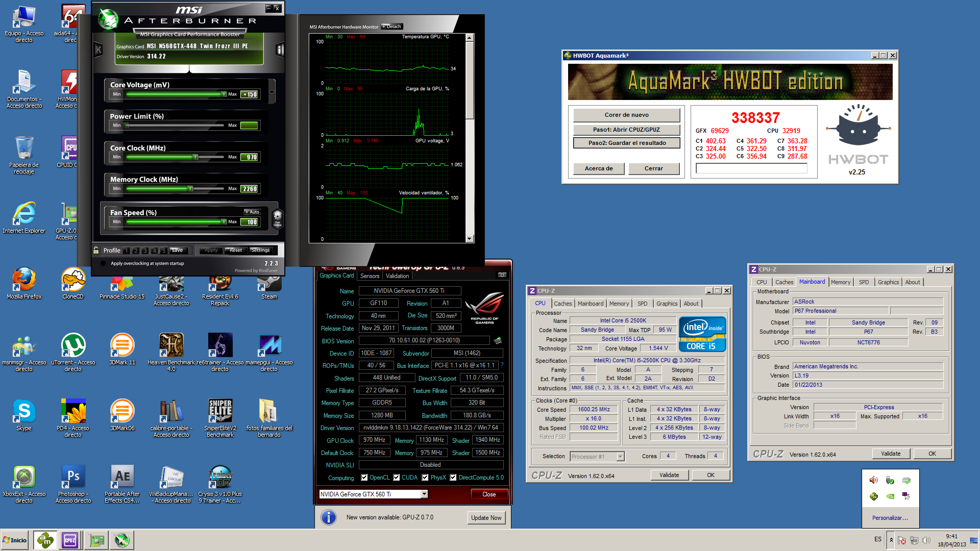Screen dimensions: 980x551
Task: Click the Memory Clock slider handle
Action: (x=190, y=189)
